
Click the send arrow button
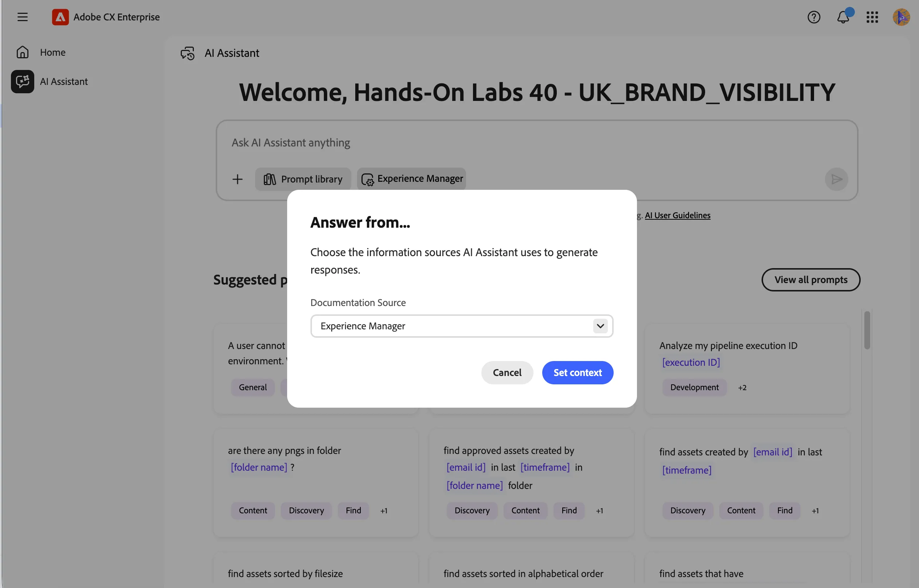(x=836, y=179)
